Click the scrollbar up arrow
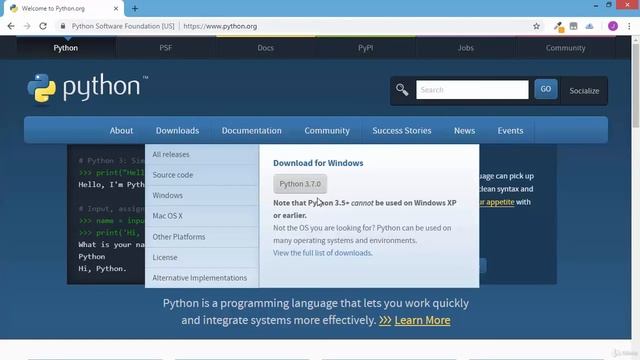 point(636,39)
